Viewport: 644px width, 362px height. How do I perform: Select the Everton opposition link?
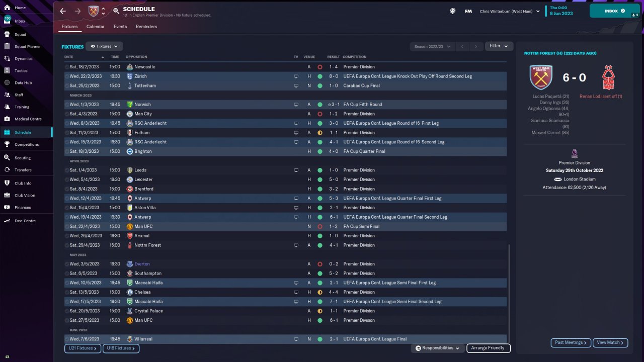click(x=142, y=264)
